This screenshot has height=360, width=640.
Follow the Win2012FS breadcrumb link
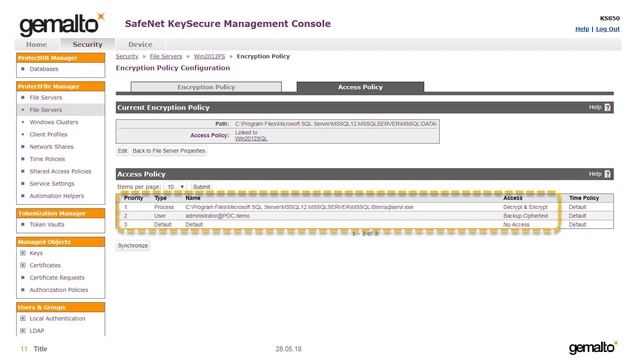(x=209, y=56)
